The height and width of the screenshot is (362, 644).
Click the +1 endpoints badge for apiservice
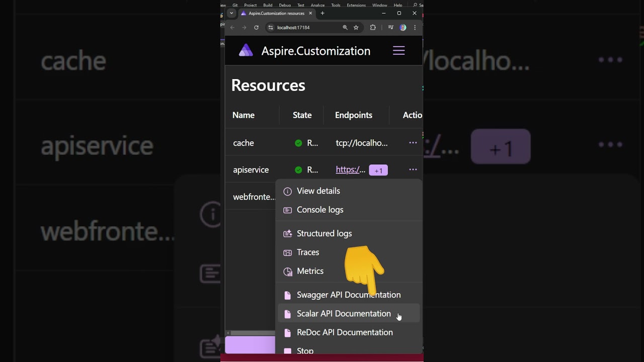[378, 170]
